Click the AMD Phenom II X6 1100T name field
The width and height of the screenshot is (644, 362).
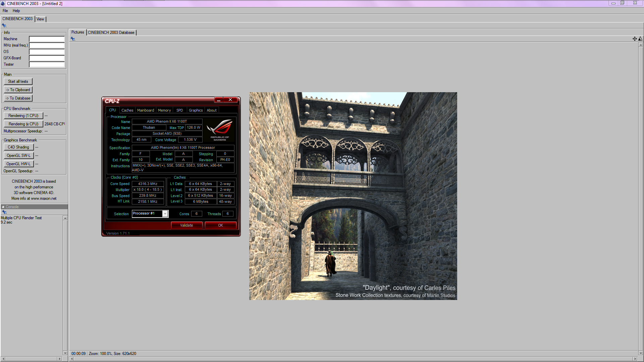click(x=167, y=122)
